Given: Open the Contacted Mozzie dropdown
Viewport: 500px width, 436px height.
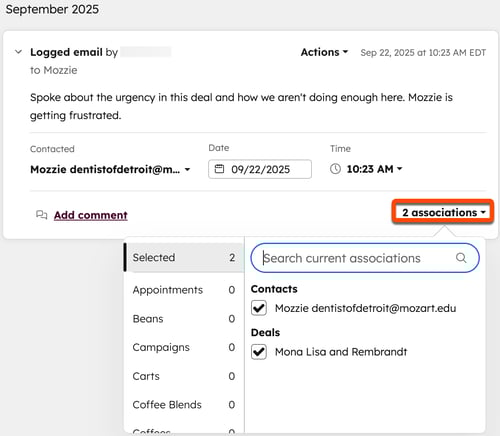Looking at the screenshot, I should [110, 169].
